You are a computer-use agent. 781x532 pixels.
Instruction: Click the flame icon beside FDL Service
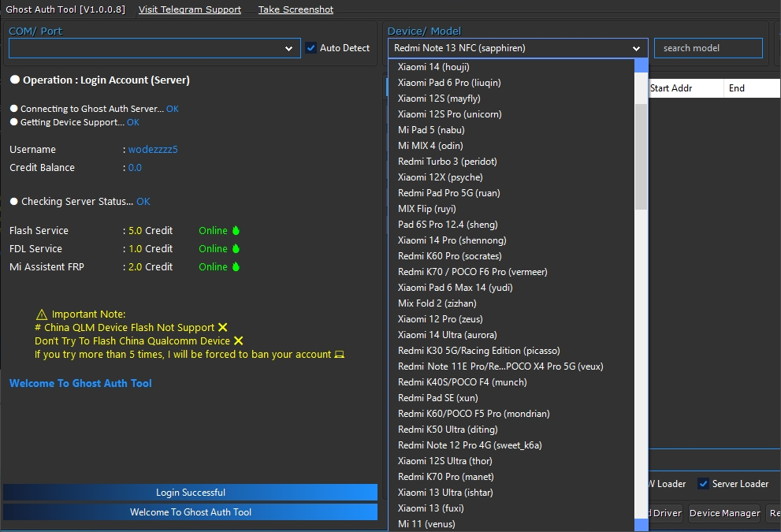[x=236, y=248]
